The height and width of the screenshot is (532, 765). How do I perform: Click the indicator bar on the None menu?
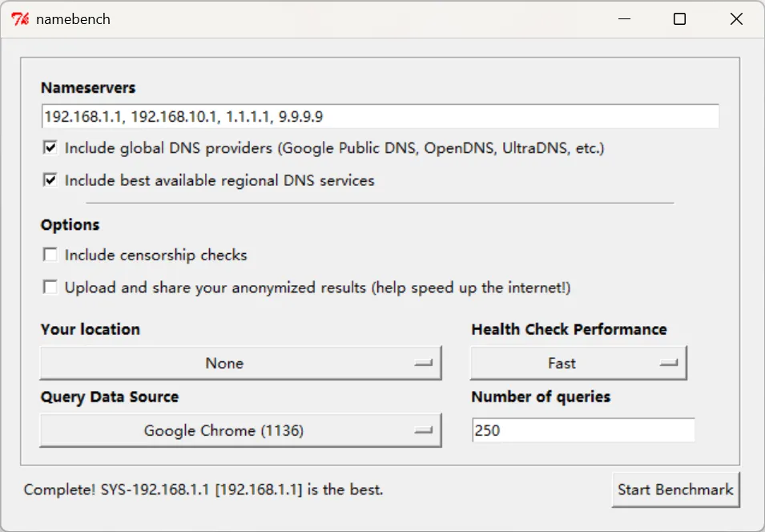coord(423,364)
